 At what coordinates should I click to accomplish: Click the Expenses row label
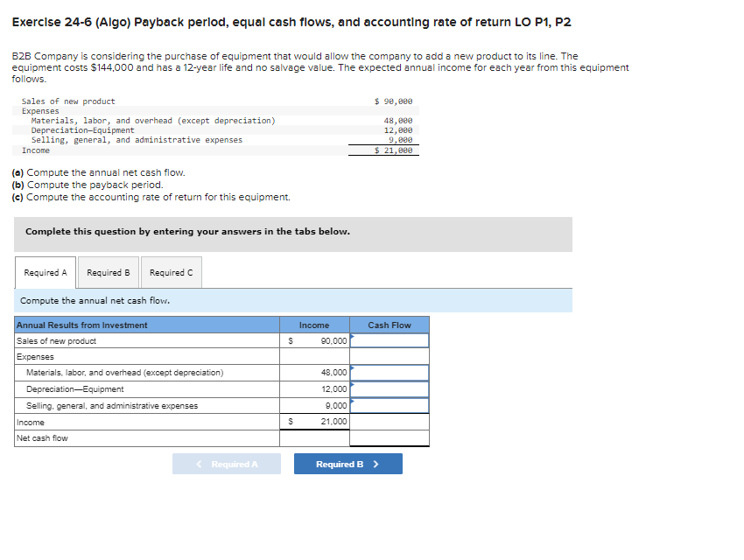point(32,356)
